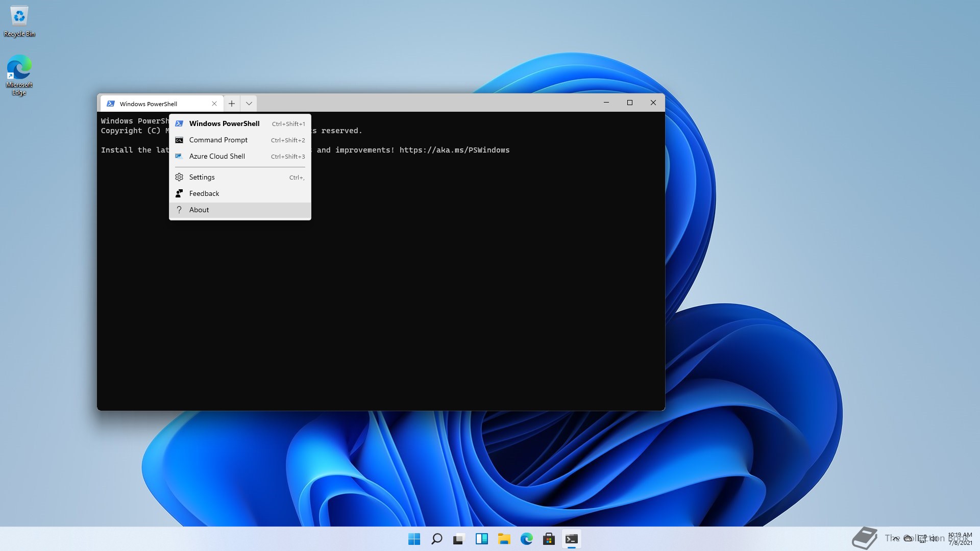Choose Azure Cloud Shell from menu
Screen dimensions: 980x551
pyautogui.click(x=240, y=156)
